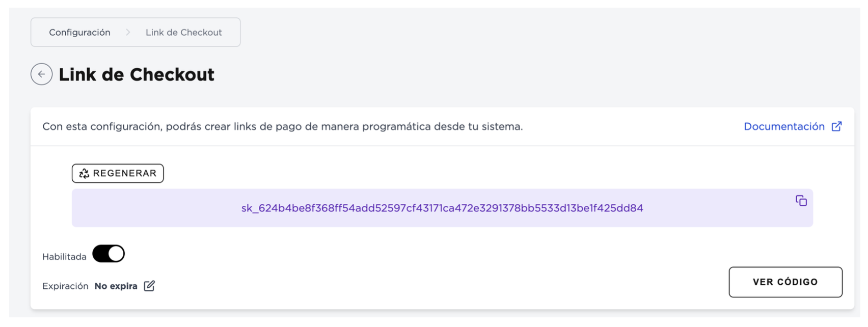Click the breadcrumb chevron separator
The height and width of the screenshot is (327, 868).
(x=128, y=33)
